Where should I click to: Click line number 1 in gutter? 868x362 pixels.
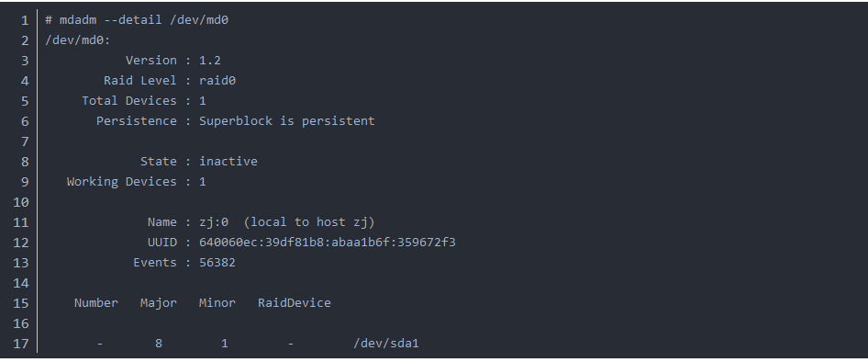[x=25, y=20]
